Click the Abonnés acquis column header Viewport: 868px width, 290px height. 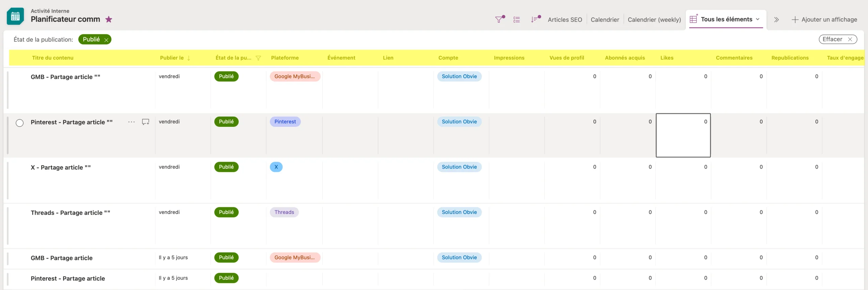625,58
